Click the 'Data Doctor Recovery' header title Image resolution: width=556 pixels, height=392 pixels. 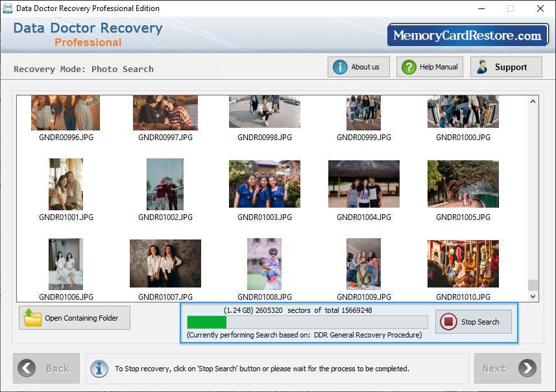point(88,28)
